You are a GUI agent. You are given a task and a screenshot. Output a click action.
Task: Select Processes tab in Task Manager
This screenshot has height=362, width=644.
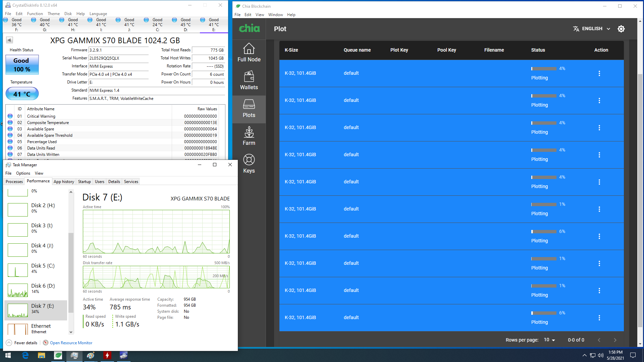14,181
